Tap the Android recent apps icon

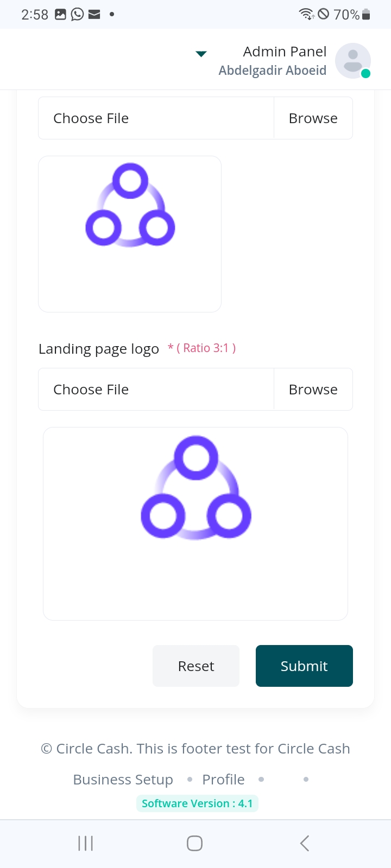point(86,843)
